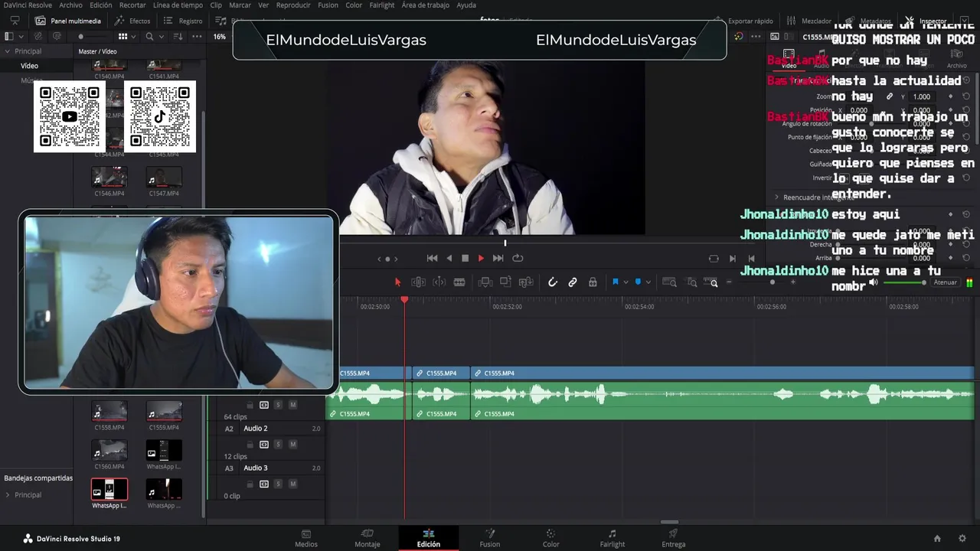Collapse the top Principal bin tree

tap(8, 51)
